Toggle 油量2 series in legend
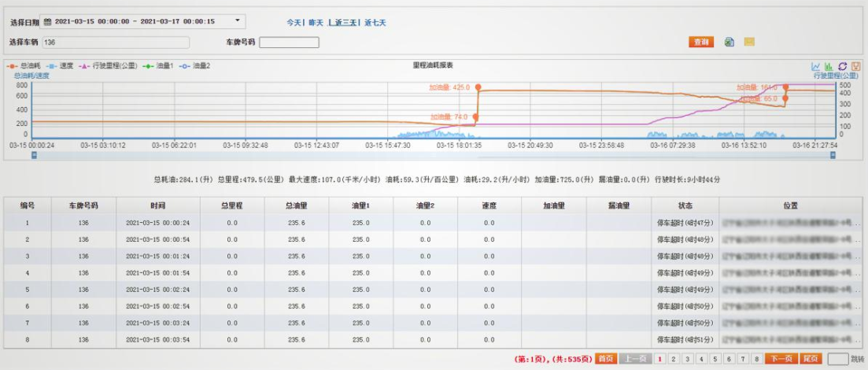This screenshot has height=370, width=868. [194, 66]
